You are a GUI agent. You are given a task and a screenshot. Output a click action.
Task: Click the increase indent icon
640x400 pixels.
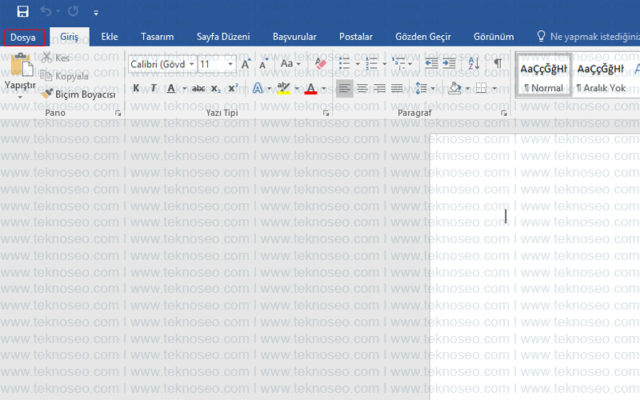tap(449, 63)
